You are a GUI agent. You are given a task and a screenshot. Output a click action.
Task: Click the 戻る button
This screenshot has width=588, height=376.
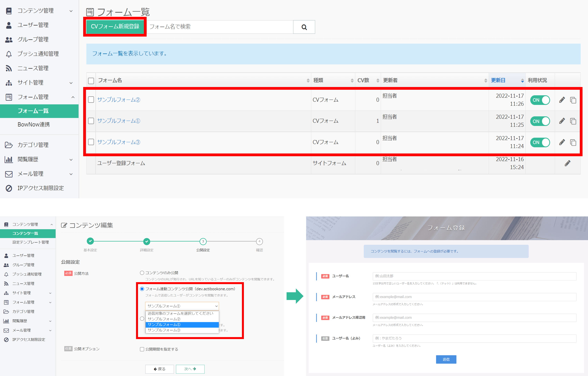160,369
